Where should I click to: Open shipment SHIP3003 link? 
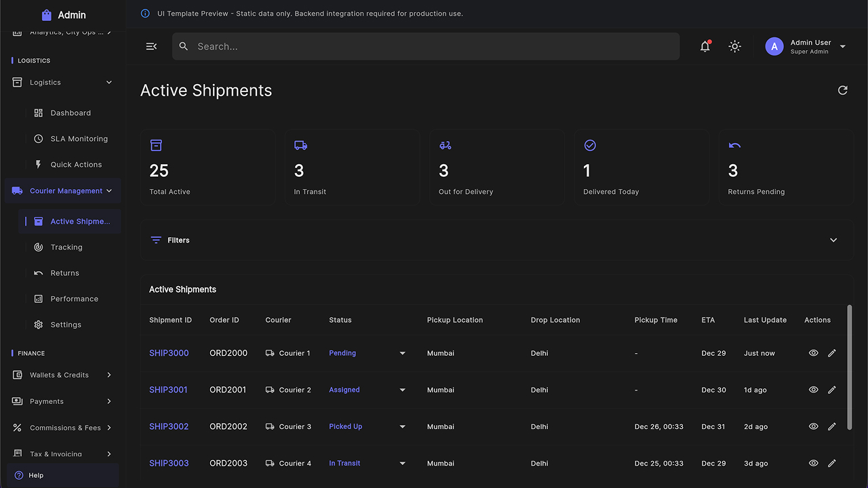click(169, 463)
